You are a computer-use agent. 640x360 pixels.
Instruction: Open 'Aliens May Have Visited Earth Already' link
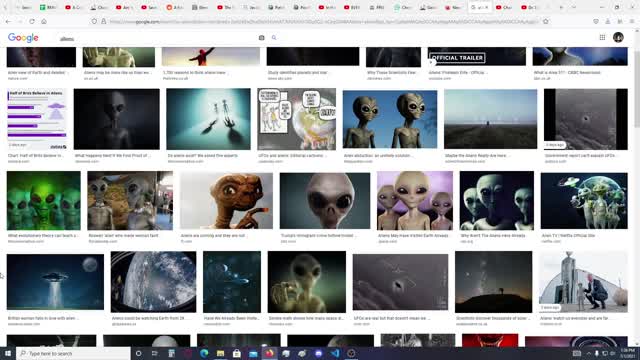[x=413, y=236]
